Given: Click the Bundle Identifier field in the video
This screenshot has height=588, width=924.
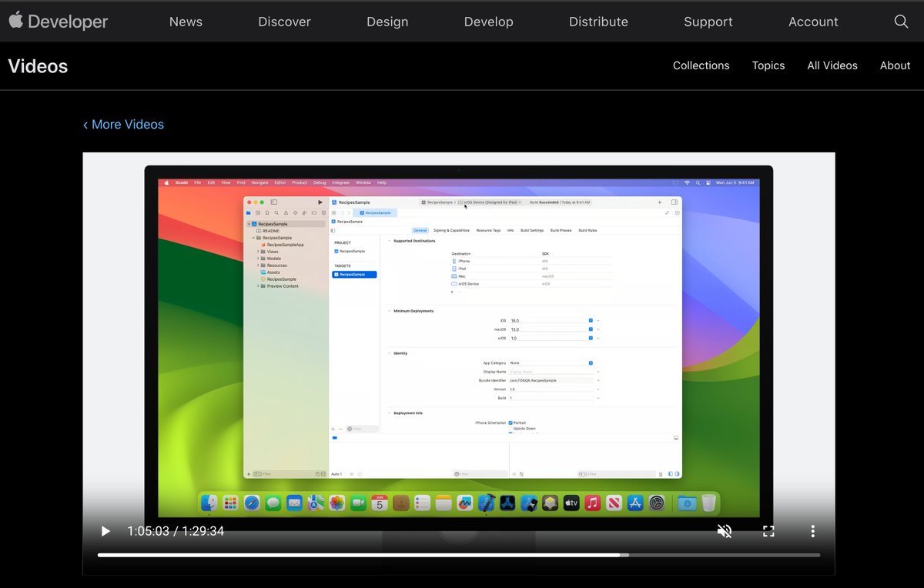Looking at the screenshot, I should tap(551, 380).
